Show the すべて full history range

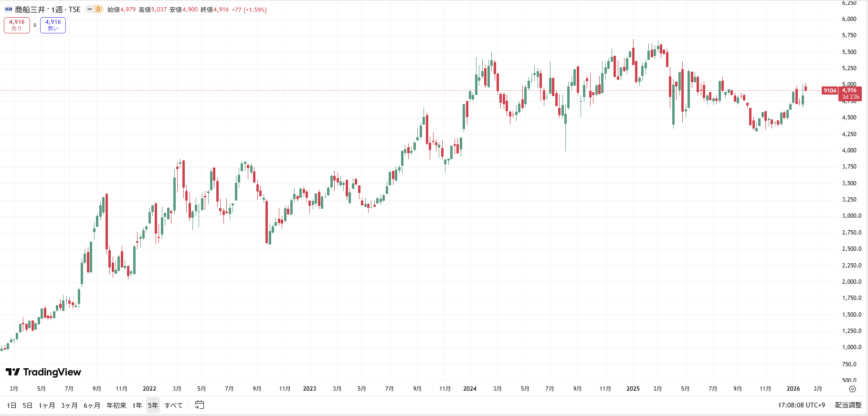point(174,405)
